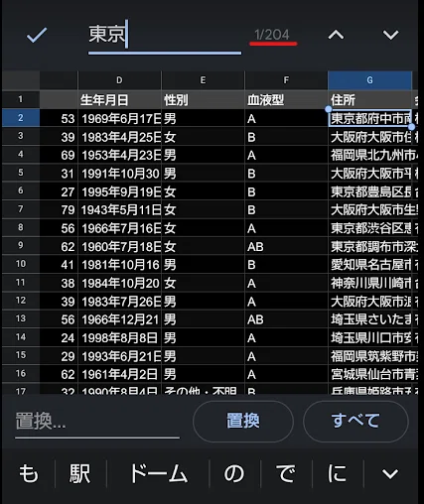Select the 生年月日 header cell
This screenshot has height=504, width=424.
coord(119,100)
